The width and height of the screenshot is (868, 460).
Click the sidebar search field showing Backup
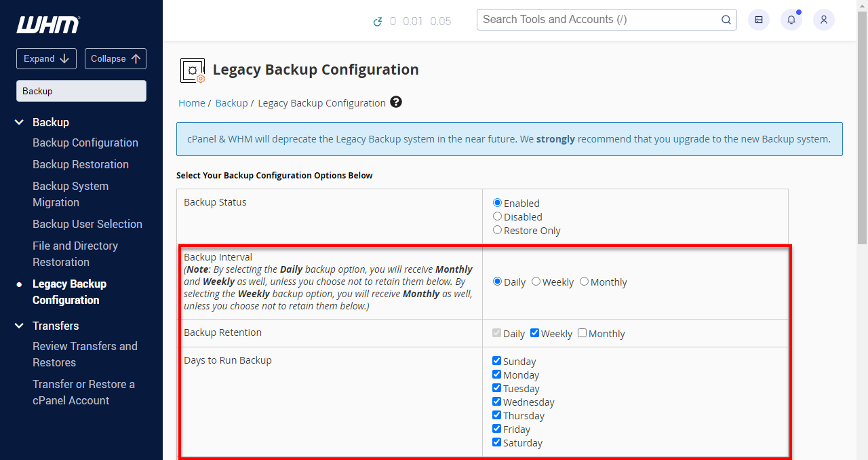coord(81,90)
